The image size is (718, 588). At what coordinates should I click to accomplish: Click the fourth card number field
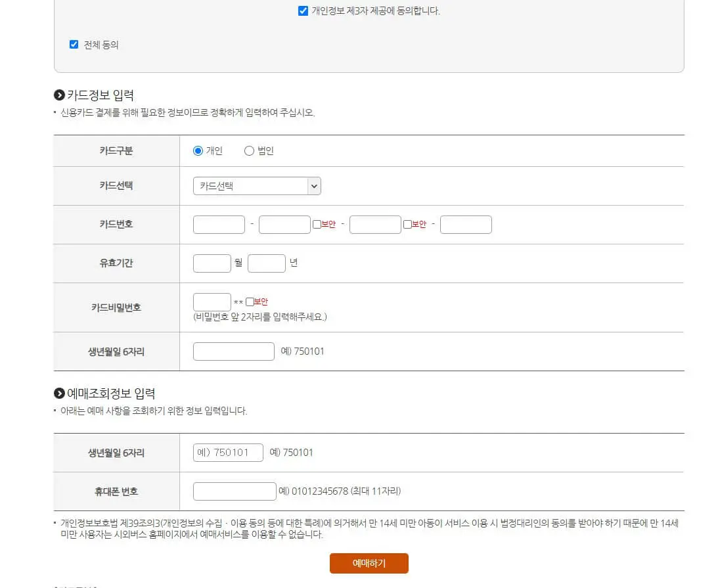tap(466, 225)
